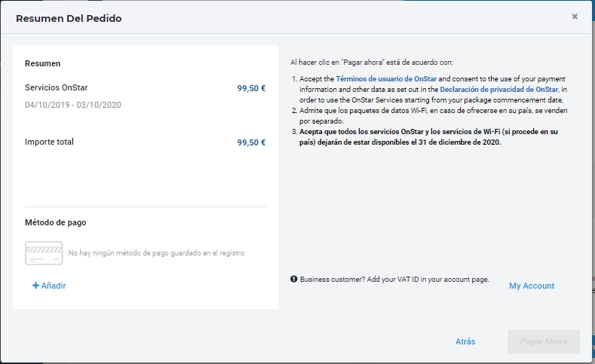Click the credit card placeholder icon
Image resolution: width=595 pixels, height=364 pixels.
(44, 253)
